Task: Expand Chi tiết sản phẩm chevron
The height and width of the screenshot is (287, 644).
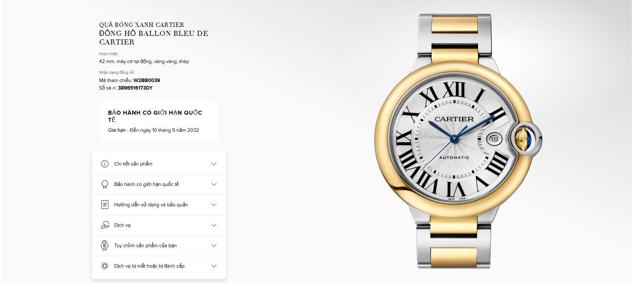Action: pos(214,164)
